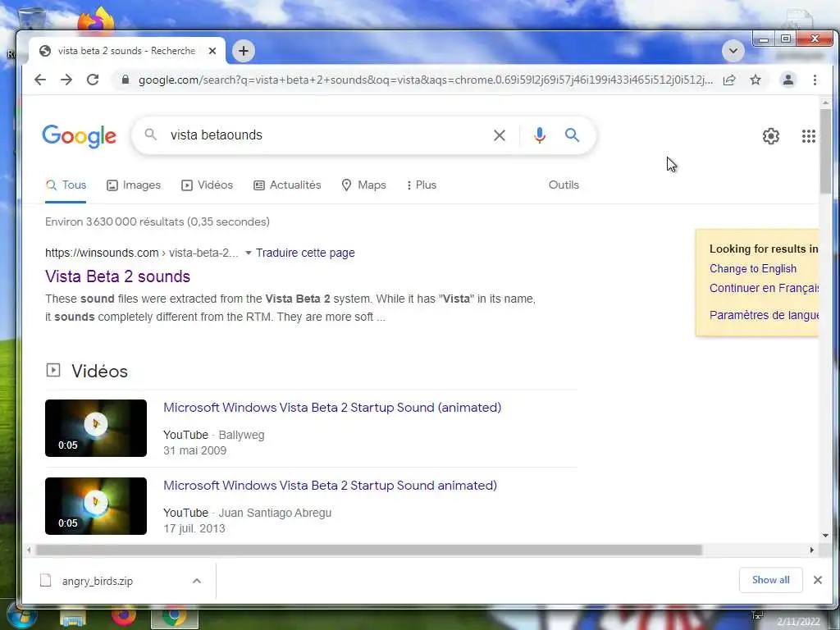The image size is (840, 630).
Task: Open the tab search chevron button
Action: (x=733, y=51)
